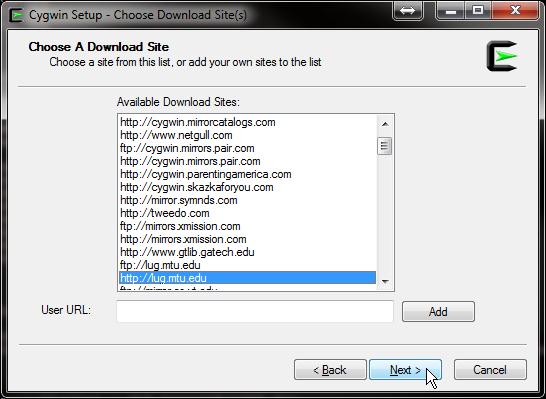Viewport: 546px width, 399px height.
Task: Click the scrollbar down arrow in site list
Action: (385, 281)
